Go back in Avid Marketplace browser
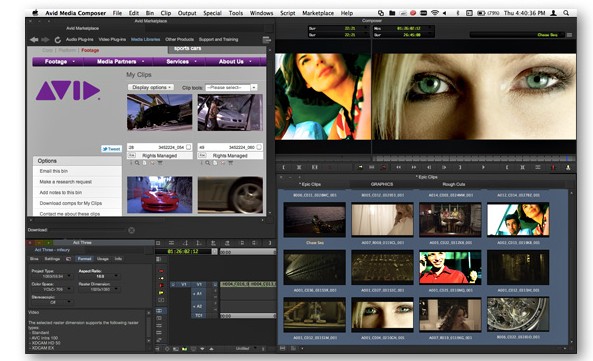The image size is (593, 361). pos(34,40)
